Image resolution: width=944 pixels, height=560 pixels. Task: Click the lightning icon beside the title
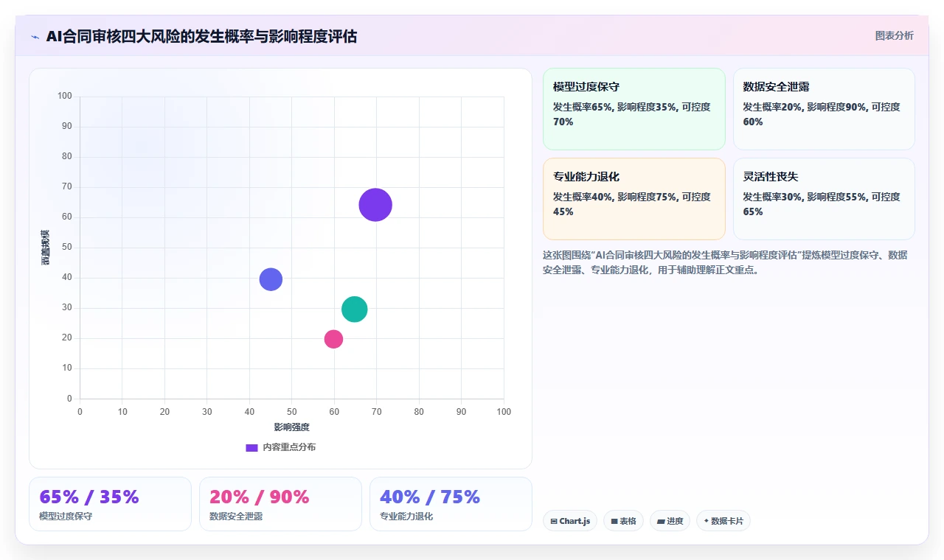coord(35,37)
